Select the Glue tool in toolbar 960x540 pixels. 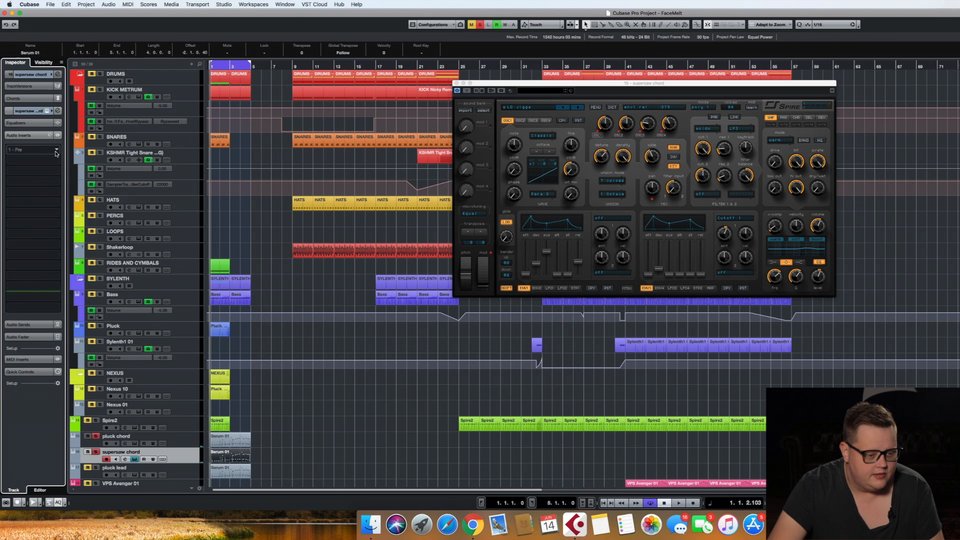coord(611,24)
